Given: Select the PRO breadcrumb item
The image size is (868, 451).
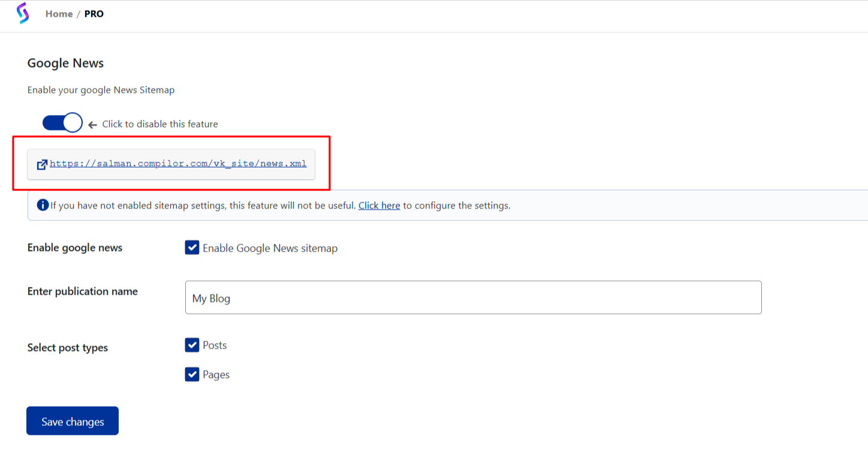Looking at the screenshot, I should pyautogui.click(x=94, y=14).
